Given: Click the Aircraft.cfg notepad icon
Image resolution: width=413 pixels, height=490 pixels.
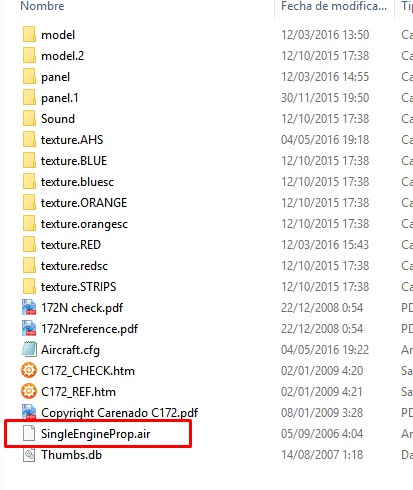Looking at the screenshot, I should tap(29, 349).
